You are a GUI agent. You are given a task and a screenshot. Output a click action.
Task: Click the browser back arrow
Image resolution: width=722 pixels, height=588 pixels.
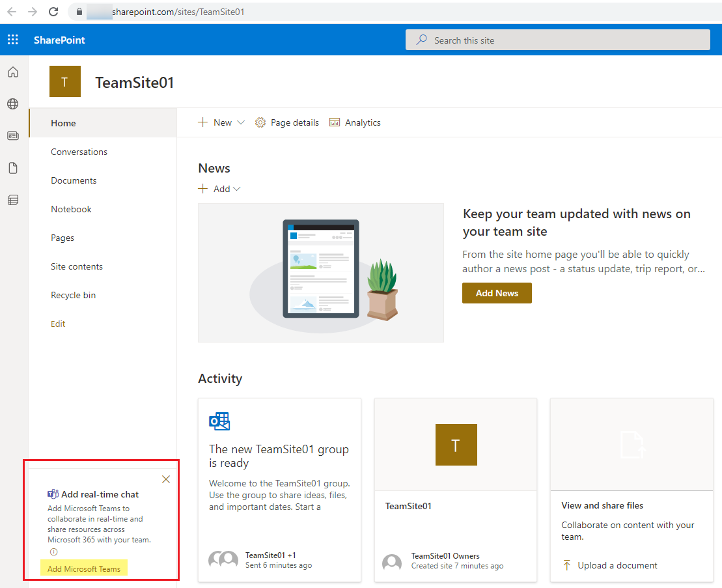coord(12,12)
